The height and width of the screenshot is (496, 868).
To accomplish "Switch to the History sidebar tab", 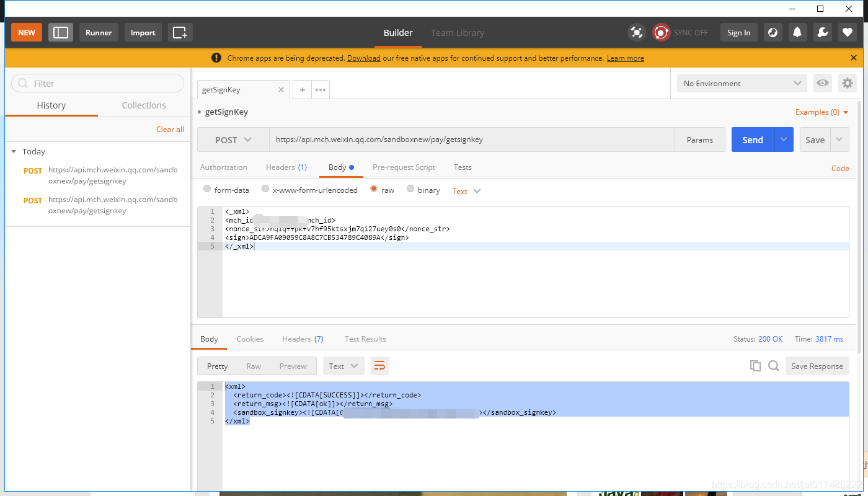I will click(x=51, y=105).
